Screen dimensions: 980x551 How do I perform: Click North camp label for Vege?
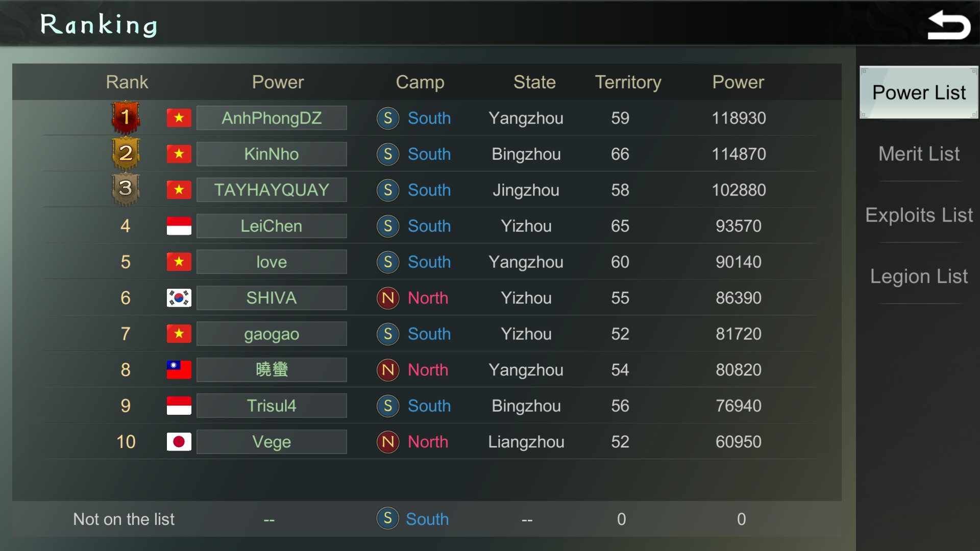[x=428, y=442]
